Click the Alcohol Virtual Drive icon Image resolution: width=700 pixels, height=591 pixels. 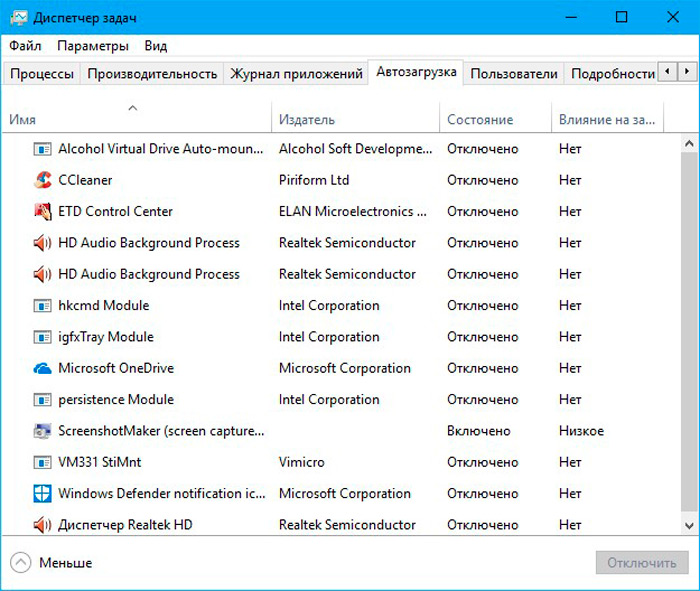point(42,149)
